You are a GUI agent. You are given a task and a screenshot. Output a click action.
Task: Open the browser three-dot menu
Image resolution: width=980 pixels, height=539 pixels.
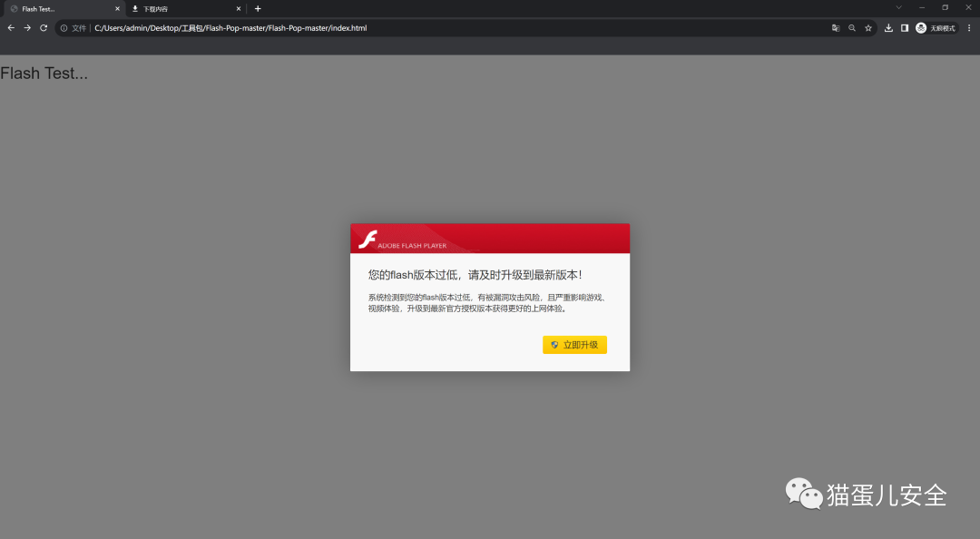[x=969, y=28]
